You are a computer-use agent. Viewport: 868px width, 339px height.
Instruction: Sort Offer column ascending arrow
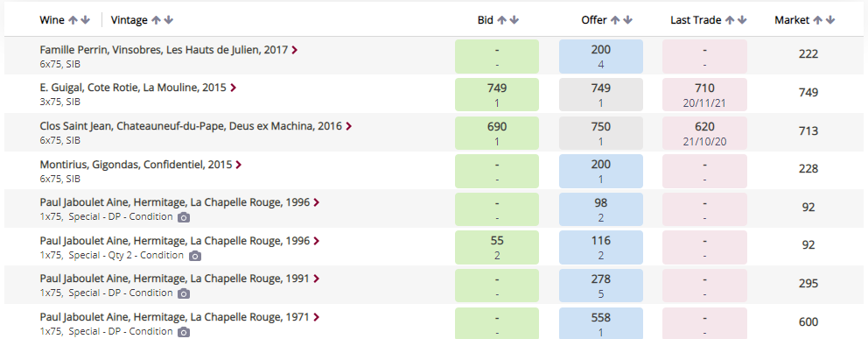pyautogui.click(x=615, y=20)
